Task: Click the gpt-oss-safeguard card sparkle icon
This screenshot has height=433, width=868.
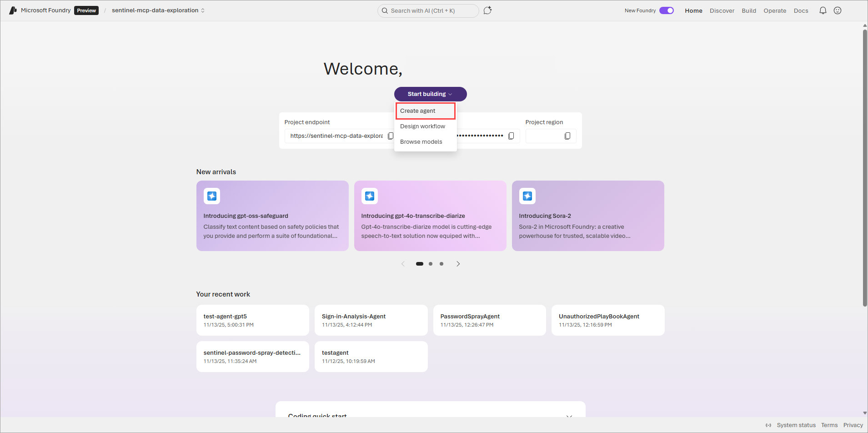Action: click(x=212, y=196)
